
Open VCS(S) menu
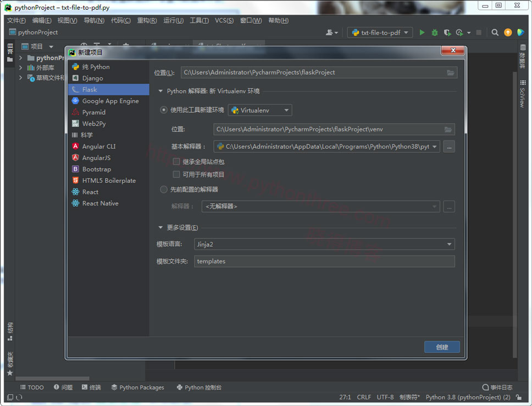coord(224,20)
